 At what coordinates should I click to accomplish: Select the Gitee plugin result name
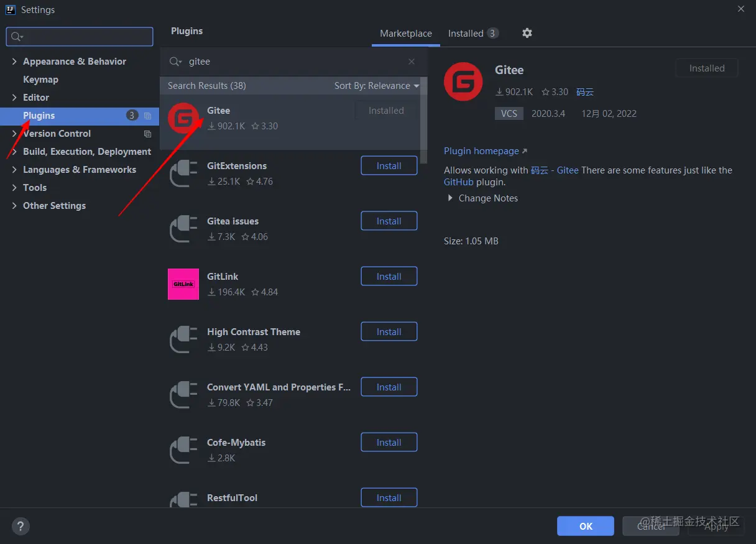tap(219, 111)
